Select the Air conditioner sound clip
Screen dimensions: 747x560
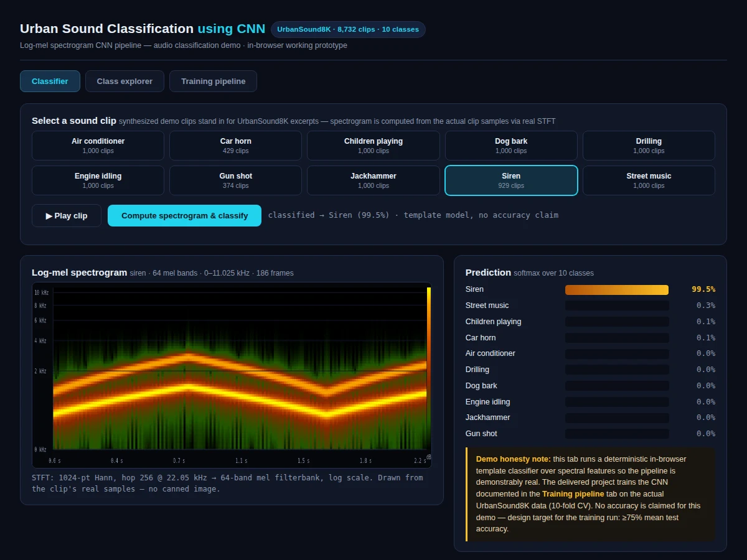(98, 146)
